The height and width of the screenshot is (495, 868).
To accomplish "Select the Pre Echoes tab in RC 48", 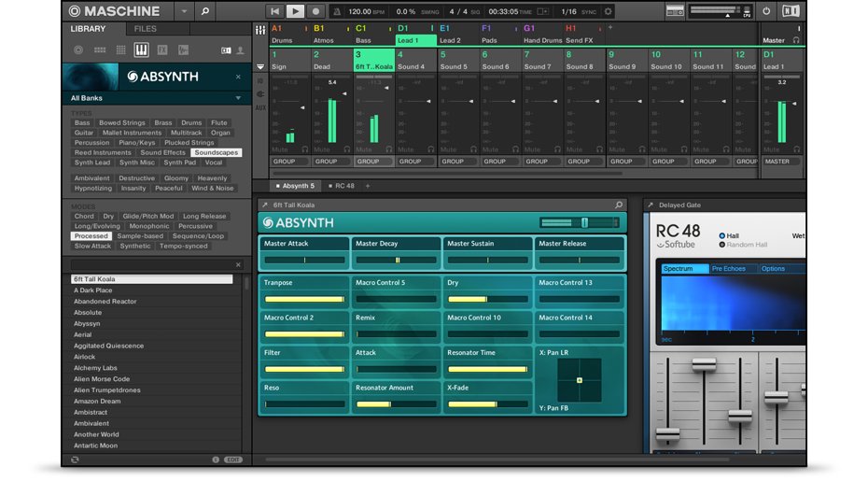I will (x=729, y=269).
